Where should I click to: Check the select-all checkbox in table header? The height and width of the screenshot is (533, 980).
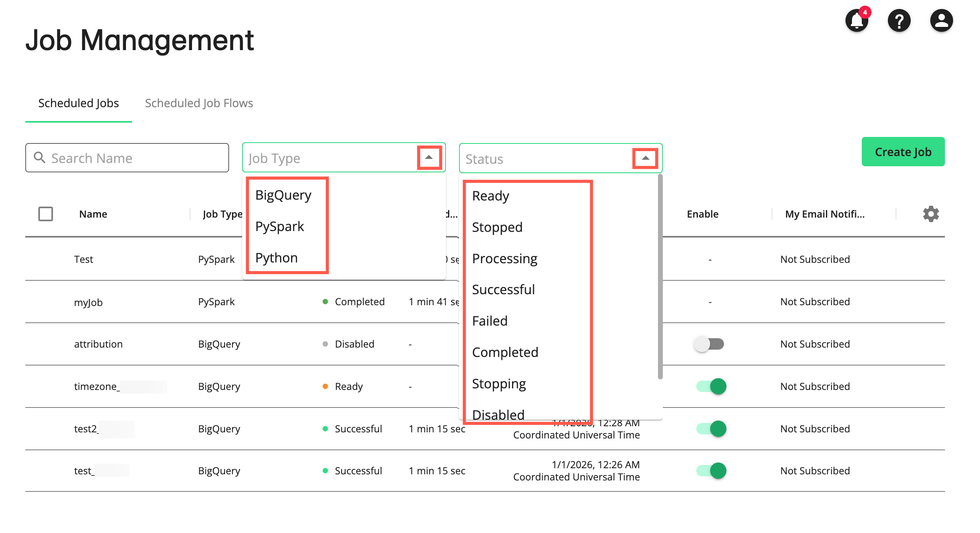45,214
